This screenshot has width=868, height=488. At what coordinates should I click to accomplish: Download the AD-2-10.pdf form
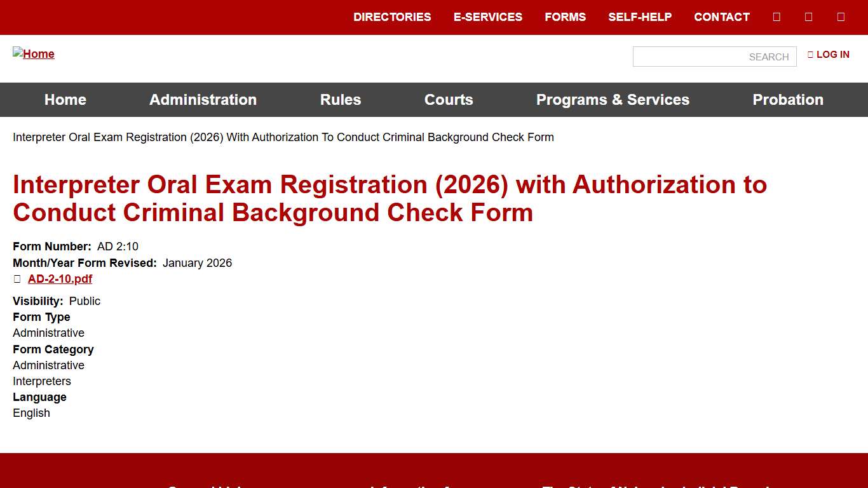click(x=60, y=279)
